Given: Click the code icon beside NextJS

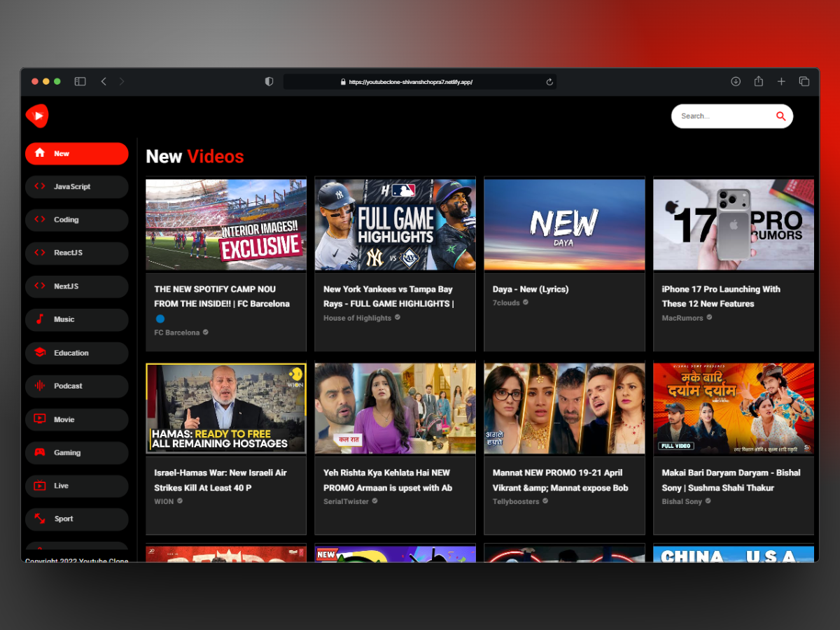Looking at the screenshot, I should (x=40, y=286).
